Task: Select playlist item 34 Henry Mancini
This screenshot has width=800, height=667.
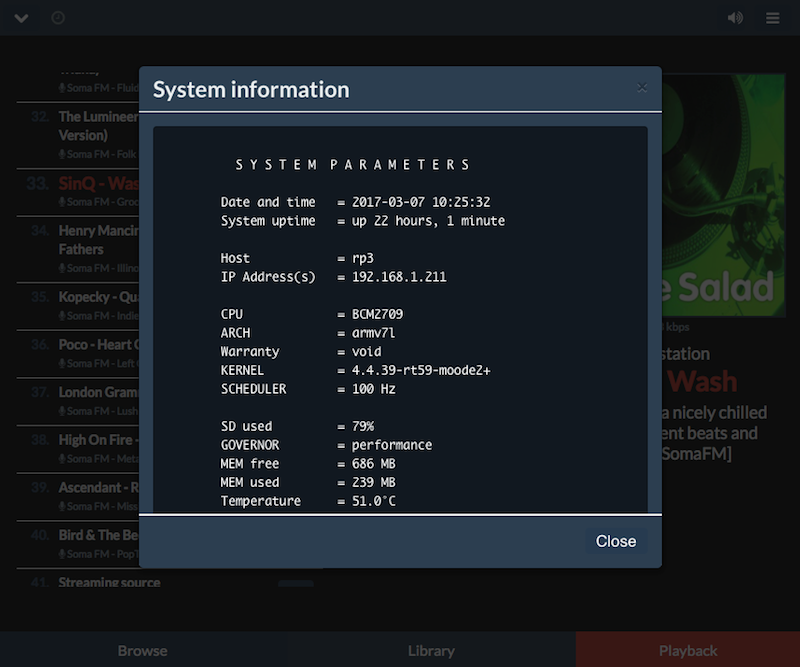Action: point(78,249)
